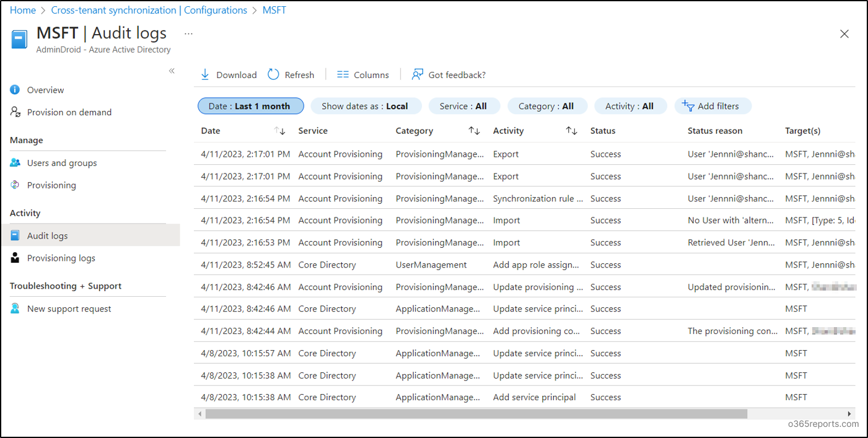Open the Service: All filter dropdown
The height and width of the screenshot is (438, 868).
click(x=464, y=106)
